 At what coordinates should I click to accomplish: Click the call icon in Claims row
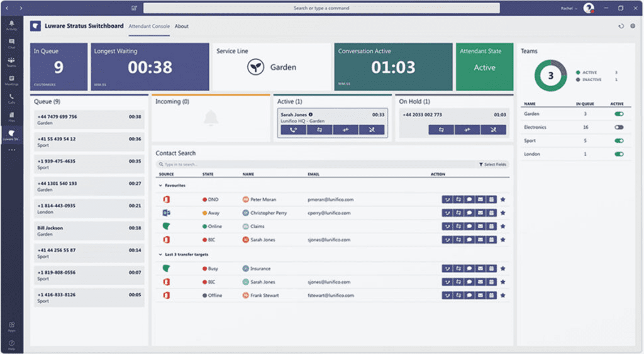pyautogui.click(x=447, y=226)
